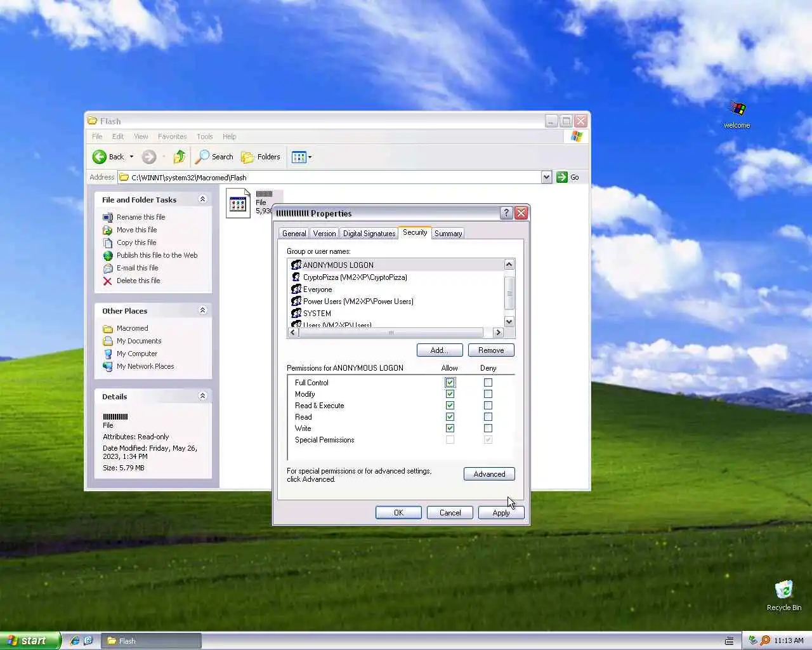Toggle Allow Read checkbox

(450, 416)
